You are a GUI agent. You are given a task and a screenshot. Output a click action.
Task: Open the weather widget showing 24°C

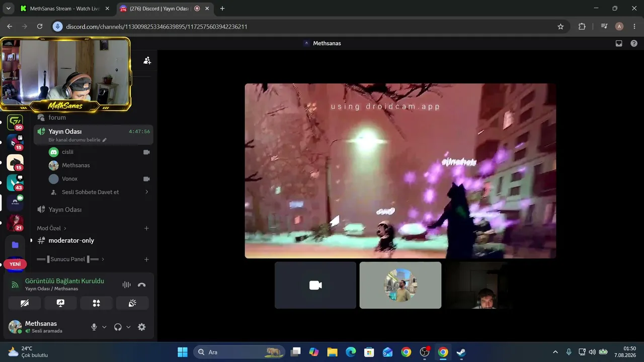click(x=28, y=352)
